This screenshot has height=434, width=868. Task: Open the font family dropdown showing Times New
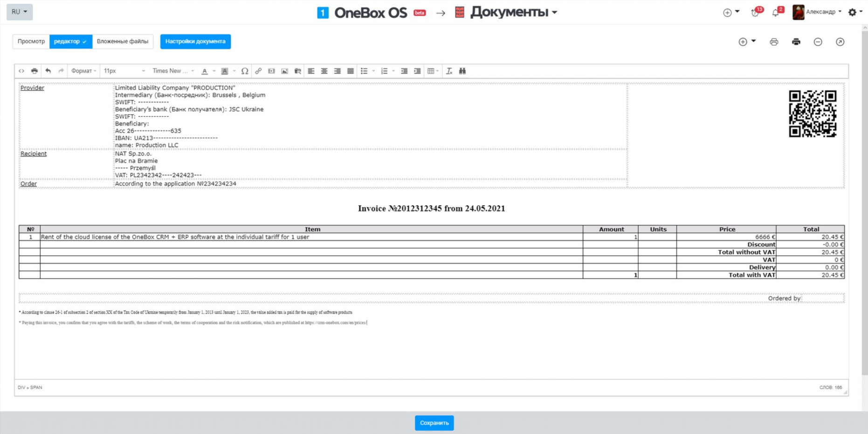(x=171, y=71)
